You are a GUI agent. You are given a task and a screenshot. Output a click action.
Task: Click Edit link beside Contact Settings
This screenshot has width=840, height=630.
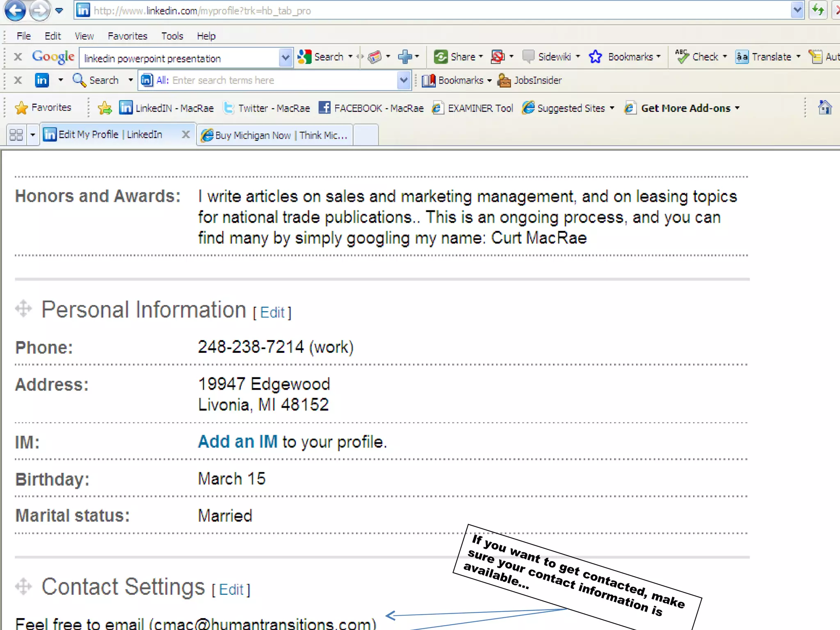(x=231, y=589)
